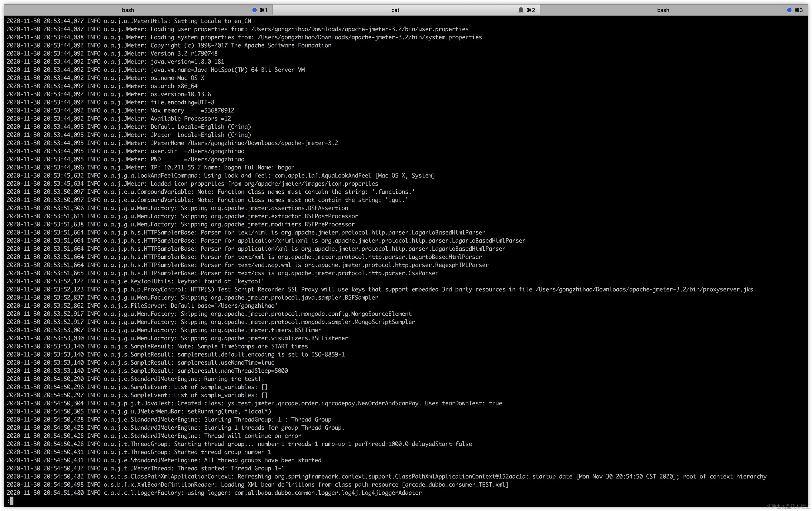The height and width of the screenshot is (511, 812).
Task: Click the 'Version 3.2 r1790748' log line
Action: (x=184, y=54)
